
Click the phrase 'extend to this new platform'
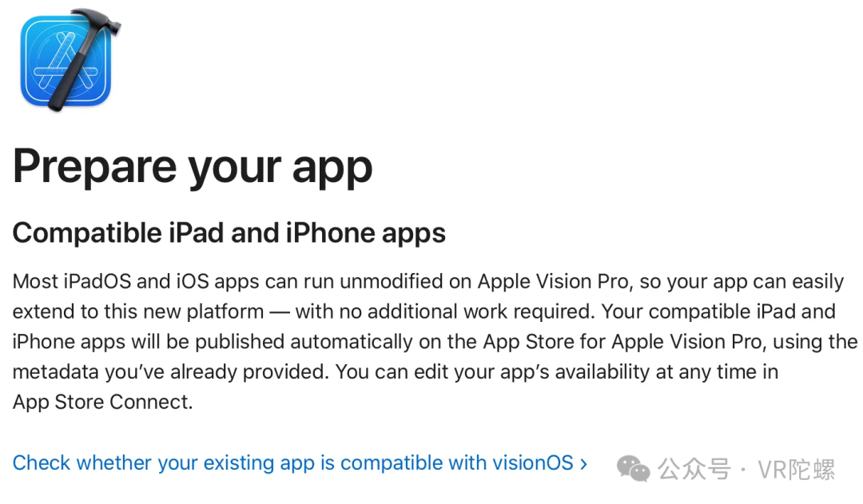point(138,312)
